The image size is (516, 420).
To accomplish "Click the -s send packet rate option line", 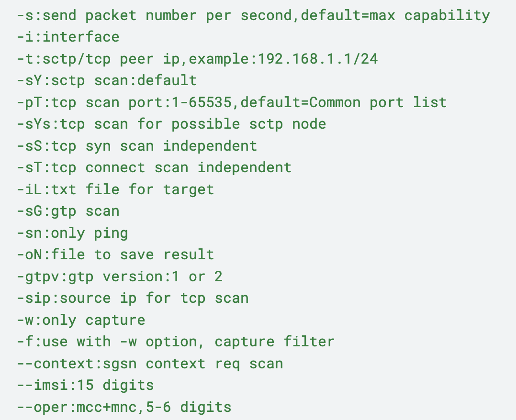I will pos(253,15).
